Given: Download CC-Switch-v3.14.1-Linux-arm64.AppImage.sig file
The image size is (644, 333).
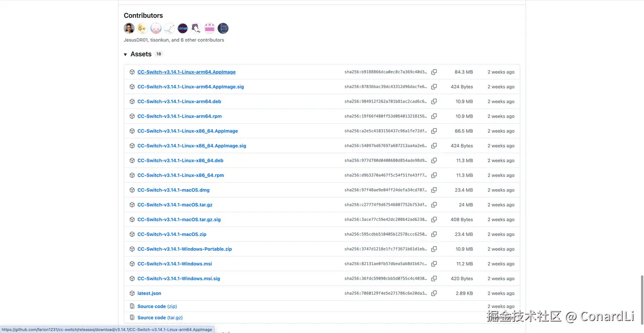Looking at the screenshot, I should 190,87.
